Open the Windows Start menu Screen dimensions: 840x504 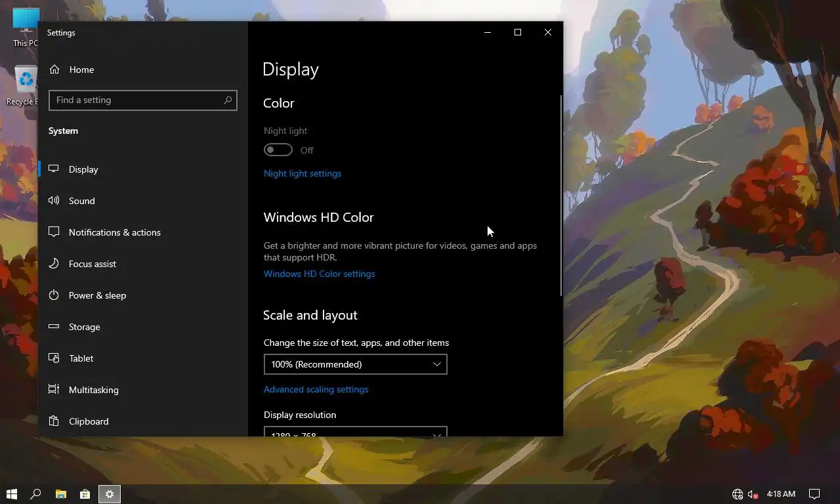(x=11, y=494)
